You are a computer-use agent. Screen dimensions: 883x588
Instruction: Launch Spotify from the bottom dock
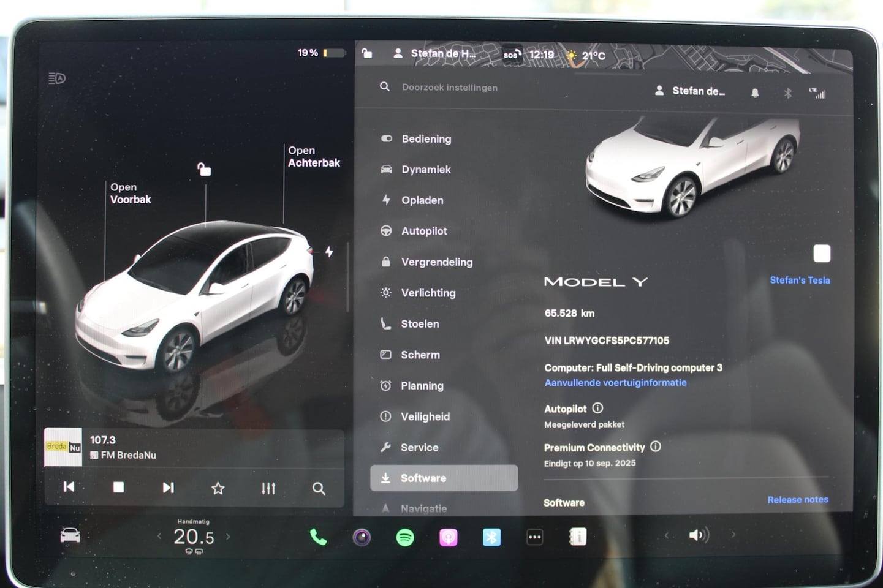pos(405,537)
